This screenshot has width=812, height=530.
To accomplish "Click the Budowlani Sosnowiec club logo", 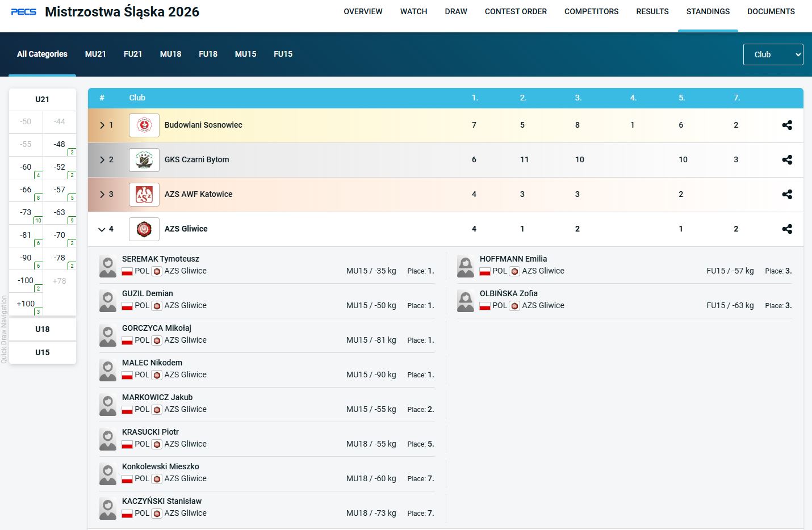I will [x=144, y=125].
